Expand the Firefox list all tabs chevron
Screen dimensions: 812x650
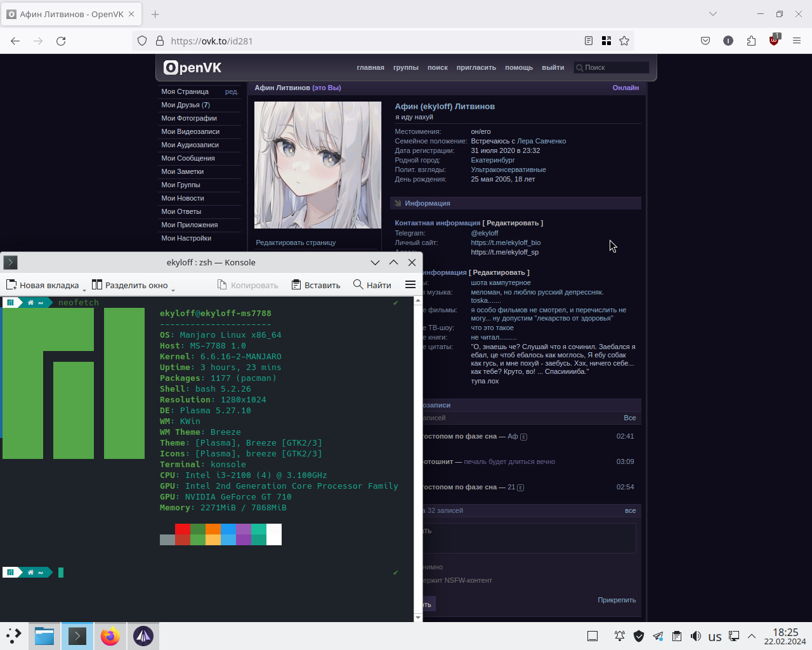713,14
